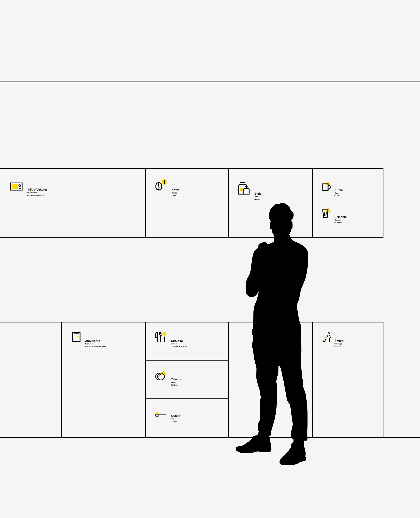Click the microwave icon
420x518 pixels.
pyautogui.click(x=17, y=187)
